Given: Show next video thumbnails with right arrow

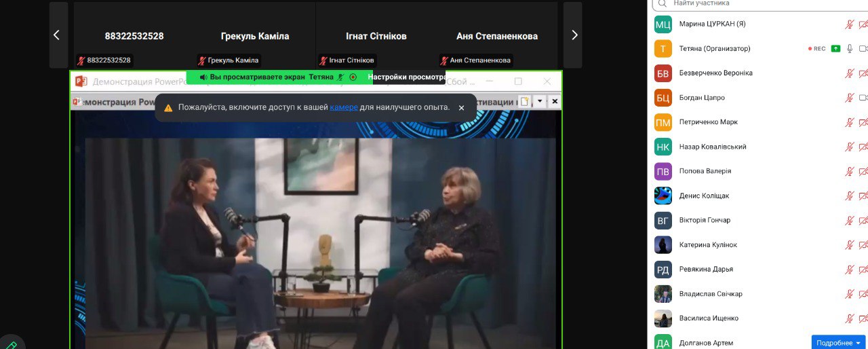Looking at the screenshot, I should (574, 35).
